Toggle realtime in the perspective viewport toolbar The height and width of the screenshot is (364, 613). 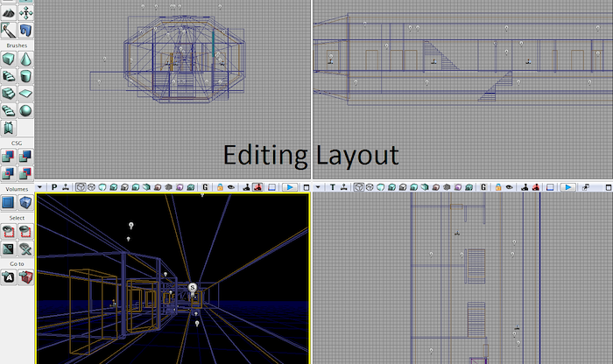(66, 187)
